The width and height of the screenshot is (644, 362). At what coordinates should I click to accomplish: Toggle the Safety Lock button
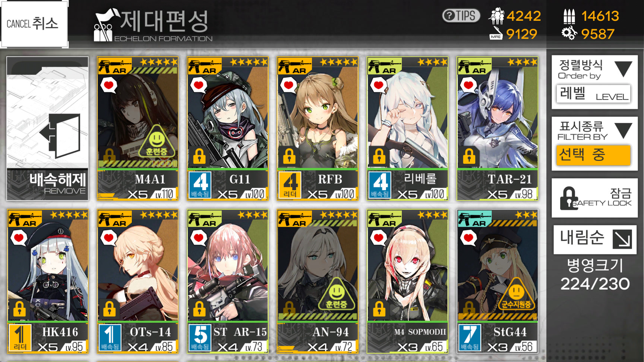click(595, 198)
